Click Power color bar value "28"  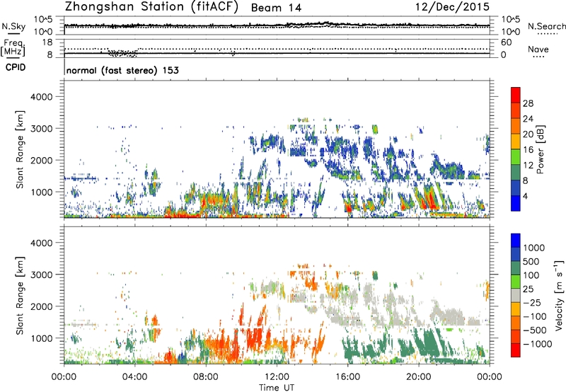[528, 103]
